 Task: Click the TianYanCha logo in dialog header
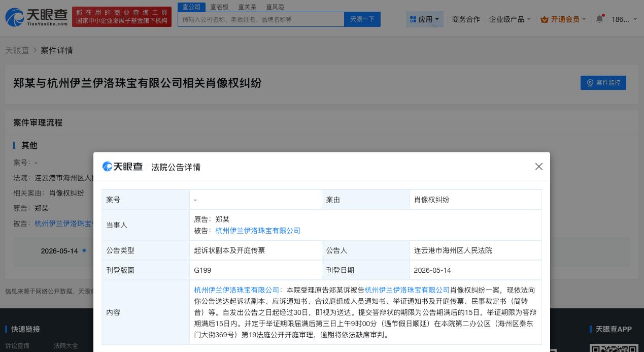point(122,167)
